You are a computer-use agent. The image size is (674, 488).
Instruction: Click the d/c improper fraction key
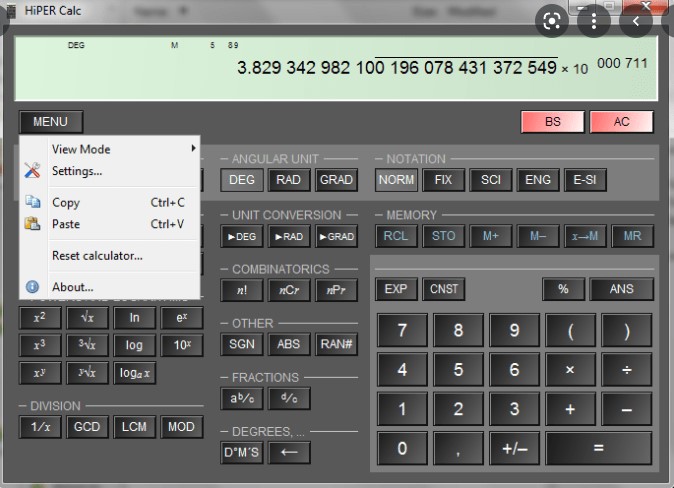(289, 398)
